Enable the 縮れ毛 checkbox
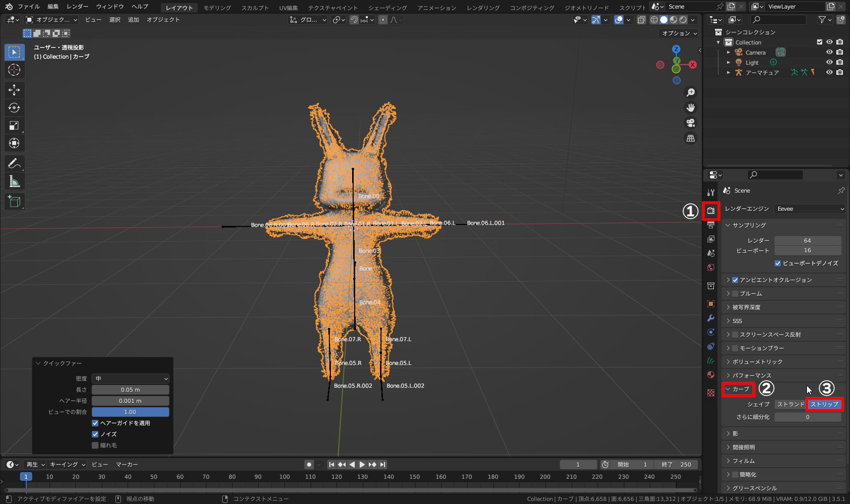Viewport: 850px width, 504px height. (95, 445)
